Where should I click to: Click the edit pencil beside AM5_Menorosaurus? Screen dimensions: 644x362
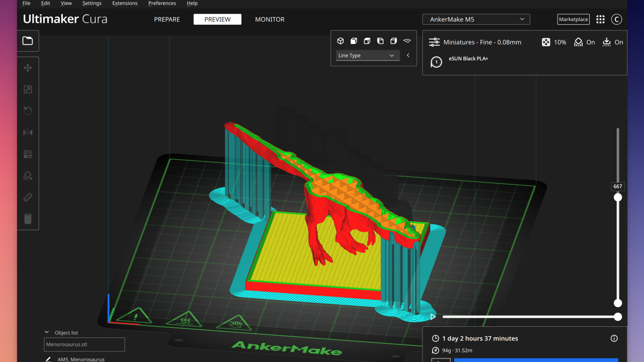(x=48, y=359)
